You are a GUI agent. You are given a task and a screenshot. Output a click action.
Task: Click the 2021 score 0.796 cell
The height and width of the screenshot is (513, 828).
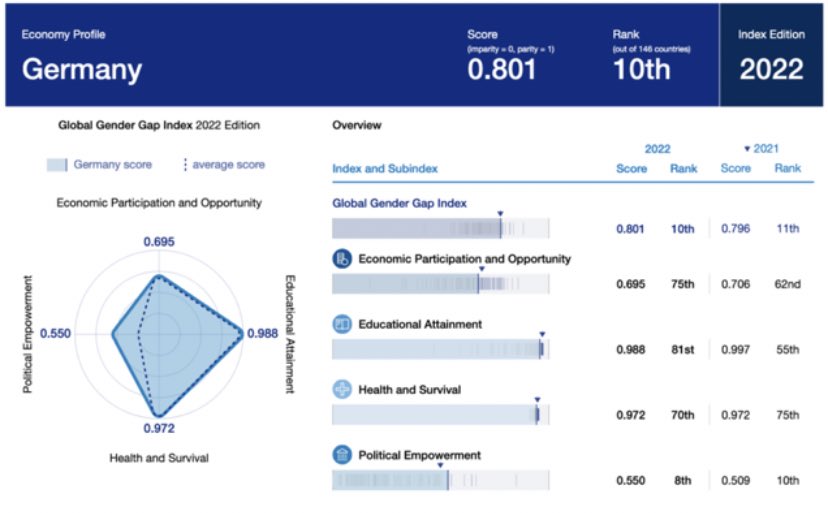pyautogui.click(x=736, y=229)
